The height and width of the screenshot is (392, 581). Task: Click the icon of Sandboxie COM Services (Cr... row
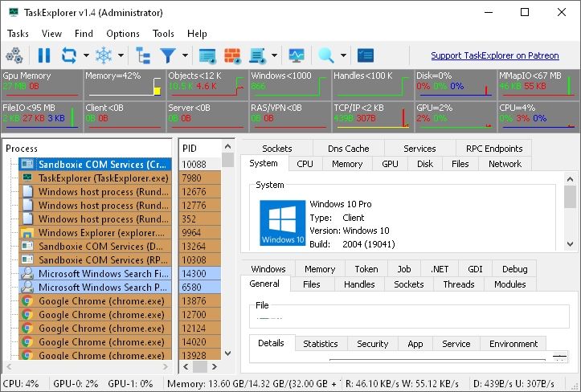point(27,164)
